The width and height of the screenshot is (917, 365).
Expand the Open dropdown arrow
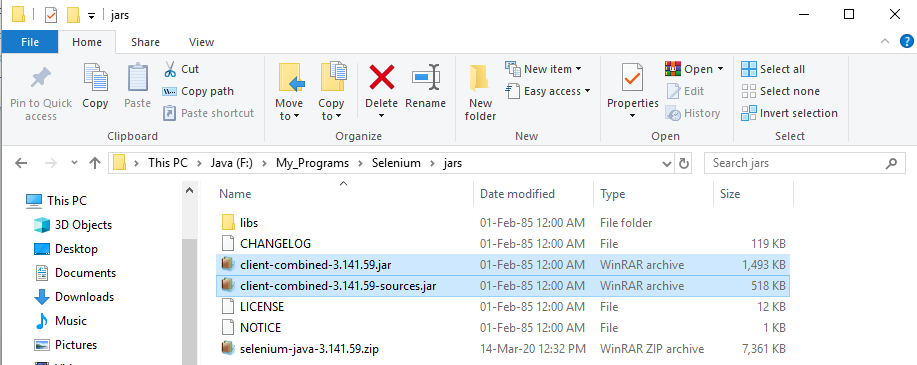[x=720, y=69]
